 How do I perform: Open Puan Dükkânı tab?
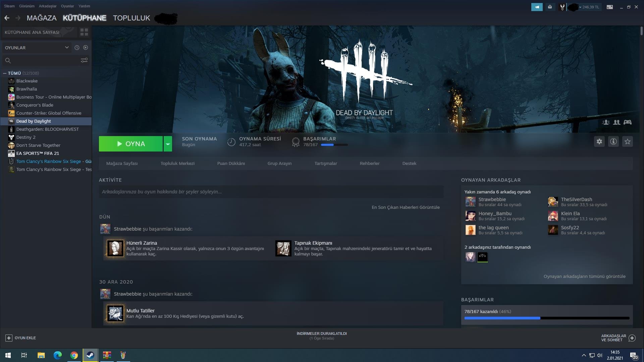[231, 163]
